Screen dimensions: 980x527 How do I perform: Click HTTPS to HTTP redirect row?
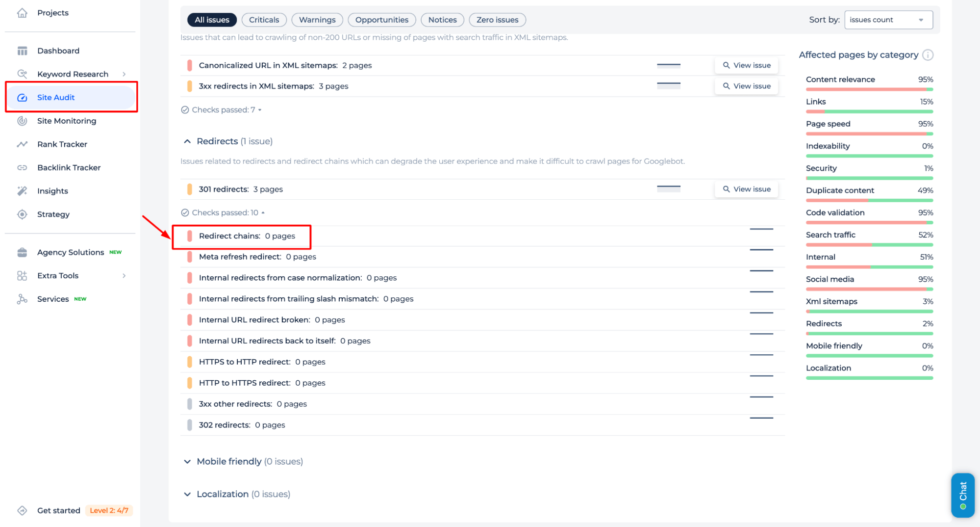[482, 362]
